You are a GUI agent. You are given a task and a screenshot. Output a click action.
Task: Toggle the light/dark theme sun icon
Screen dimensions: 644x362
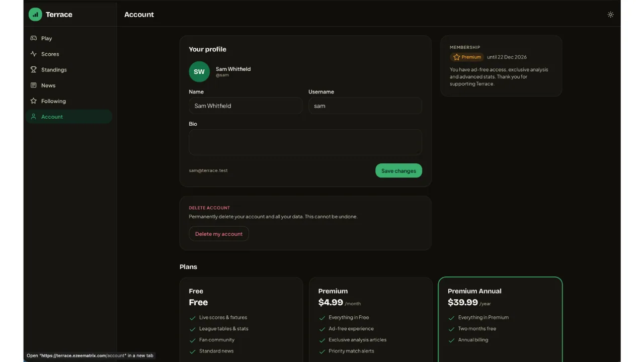tap(610, 15)
